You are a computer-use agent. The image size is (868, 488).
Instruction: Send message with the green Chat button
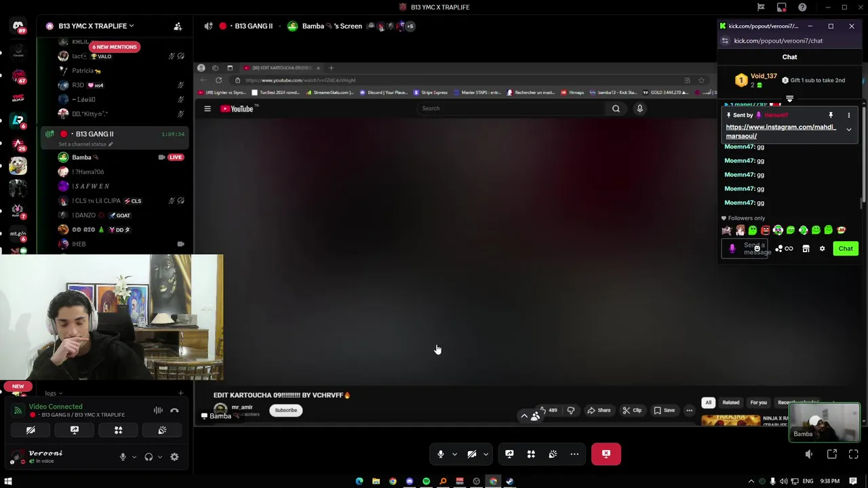[x=846, y=249]
